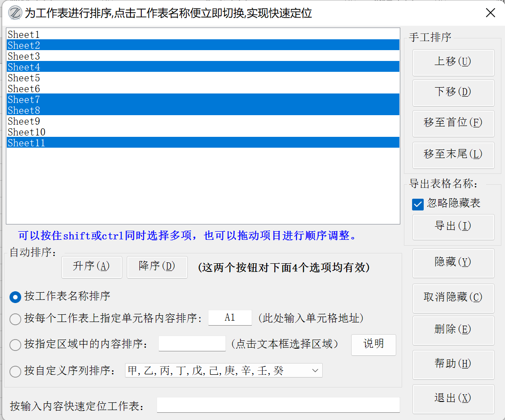This screenshot has height=420, width=505.
Task: Select Sheet5 in the worksheet list
Action: click(24, 78)
